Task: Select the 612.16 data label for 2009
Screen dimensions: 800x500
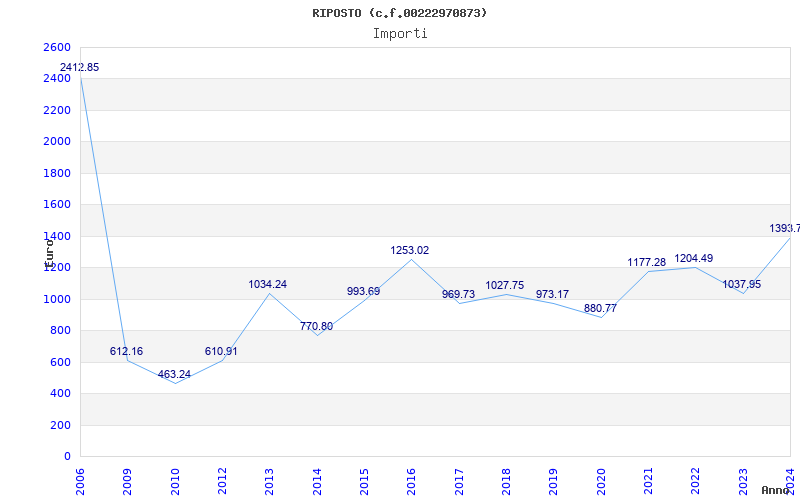Action: tap(127, 352)
